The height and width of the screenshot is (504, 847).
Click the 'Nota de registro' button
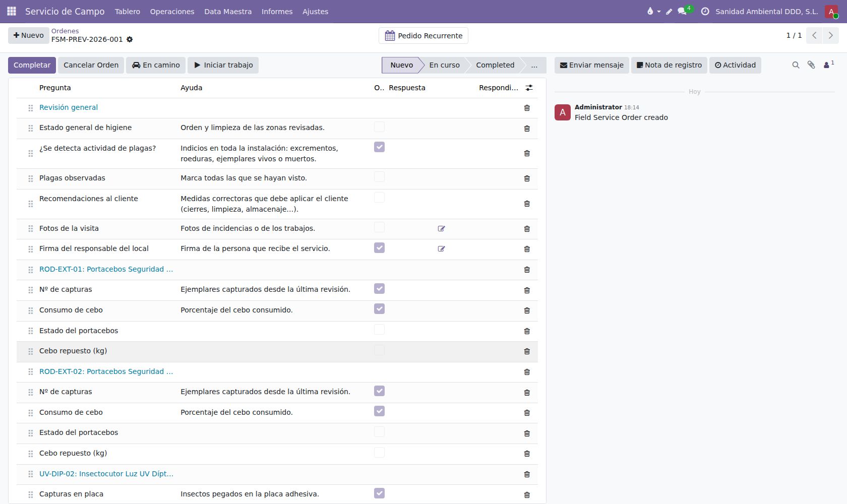[669, 65]
